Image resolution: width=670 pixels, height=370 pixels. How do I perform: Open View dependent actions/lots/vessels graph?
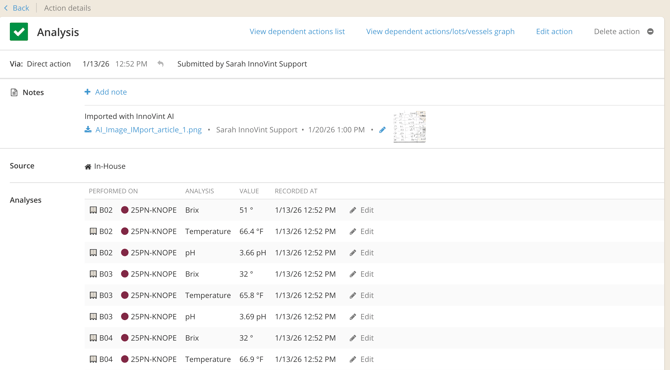click(x=440, y=32)
